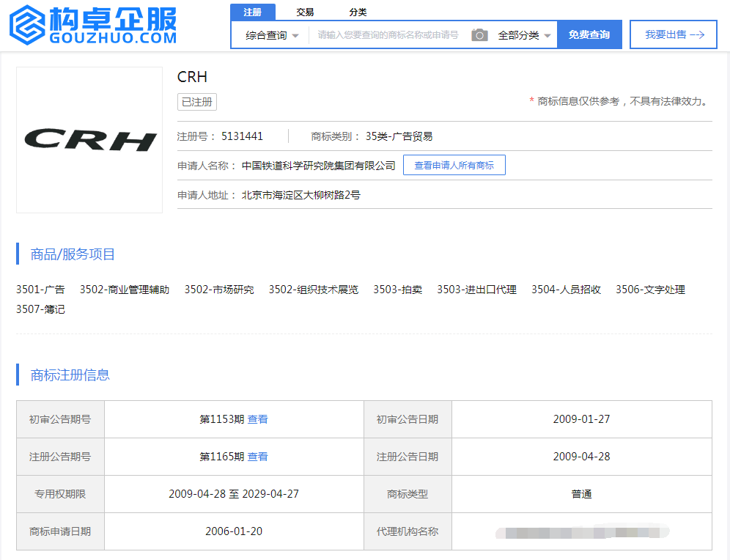730x560 pixels.
Task: Select address 北京市海淀区大柳树路2号
Action: [x=301, y=195]
